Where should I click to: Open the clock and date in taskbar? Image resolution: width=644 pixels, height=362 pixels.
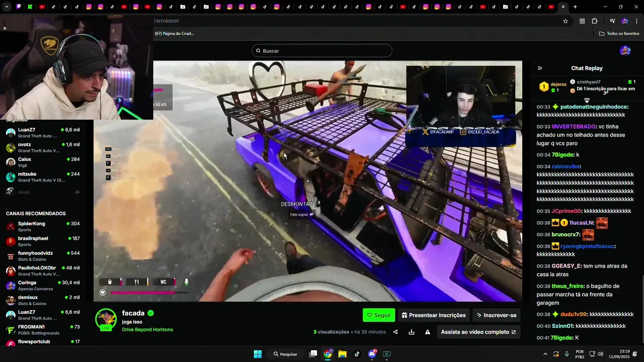(619, 354)
